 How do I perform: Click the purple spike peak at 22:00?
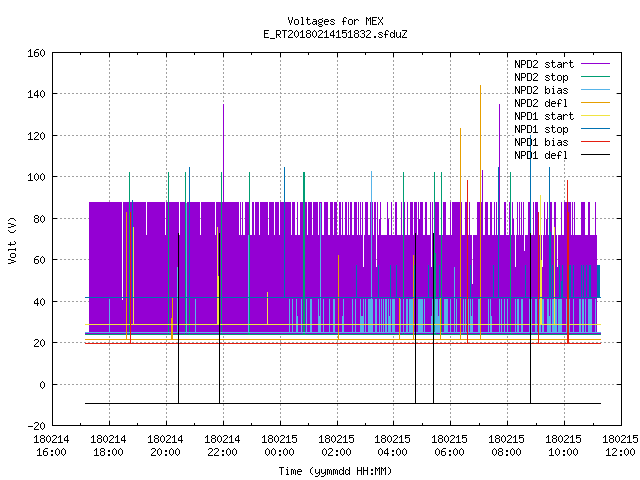223,106
